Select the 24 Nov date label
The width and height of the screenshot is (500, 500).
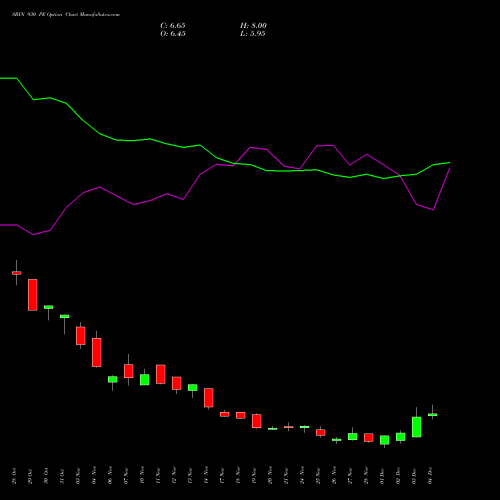pyautogui.click(x=302, y=475)
